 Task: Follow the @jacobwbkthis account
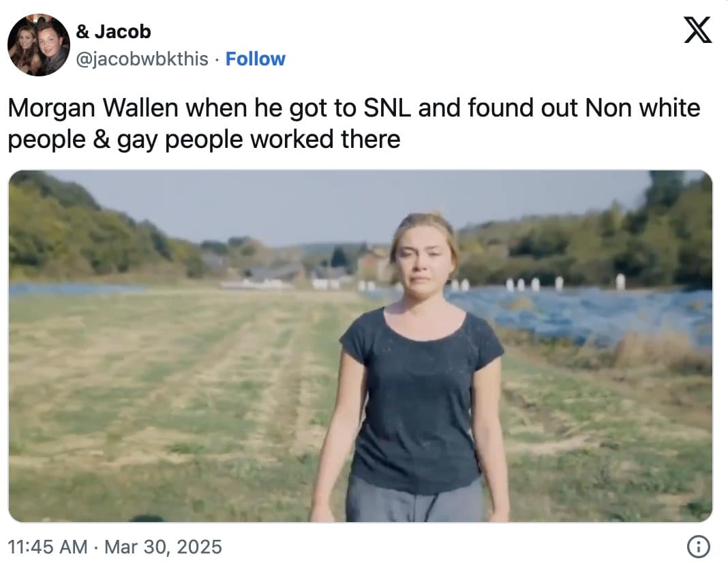point(256,59)
